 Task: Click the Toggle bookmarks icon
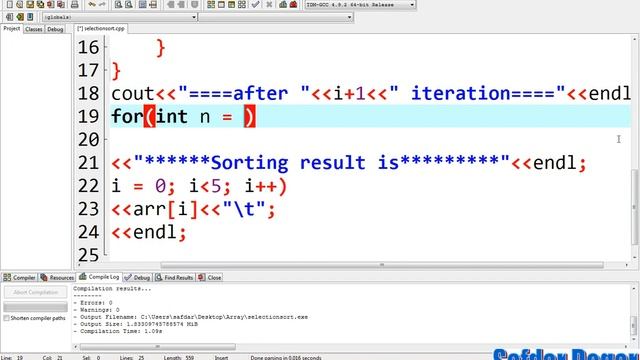[20, 17]
